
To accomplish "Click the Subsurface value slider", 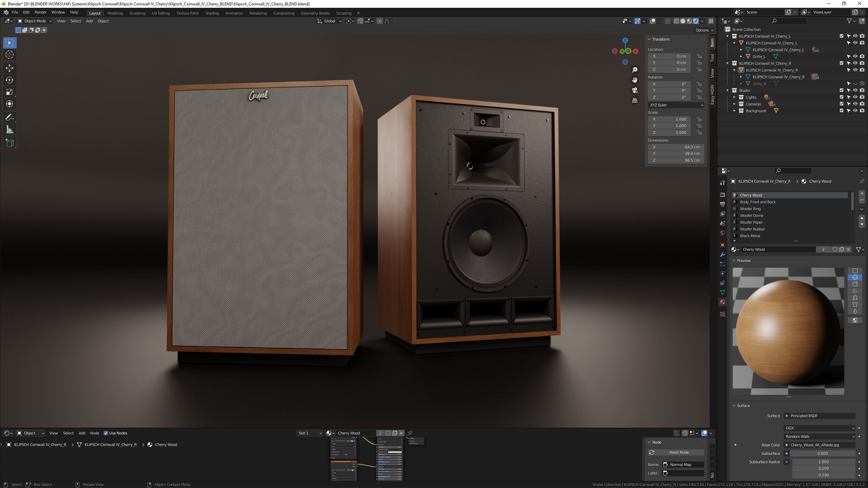I will click(823, 453).
